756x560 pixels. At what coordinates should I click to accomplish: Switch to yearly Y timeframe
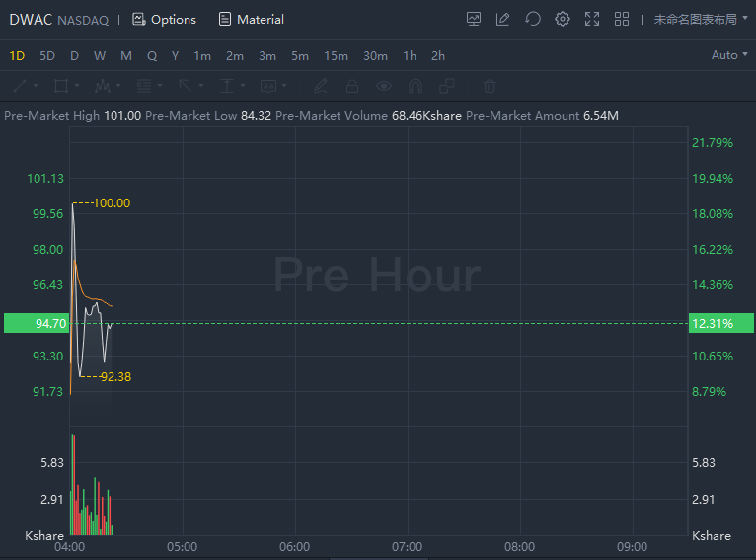point(175,56)
